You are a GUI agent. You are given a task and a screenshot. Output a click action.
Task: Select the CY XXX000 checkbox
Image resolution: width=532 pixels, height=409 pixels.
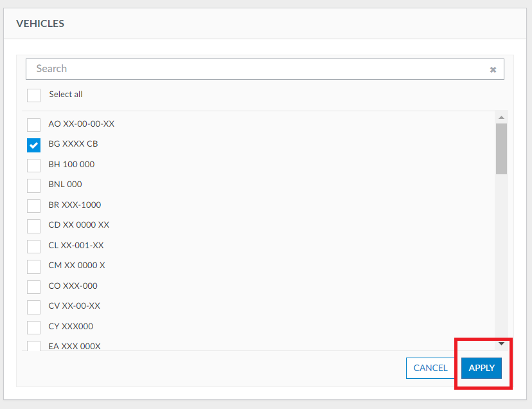pos(33,327)
